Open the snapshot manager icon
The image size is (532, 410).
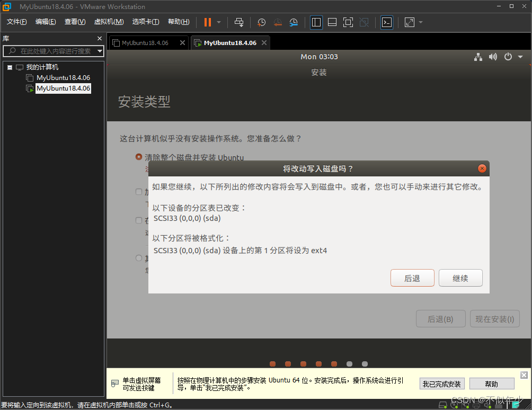[294, 22]
